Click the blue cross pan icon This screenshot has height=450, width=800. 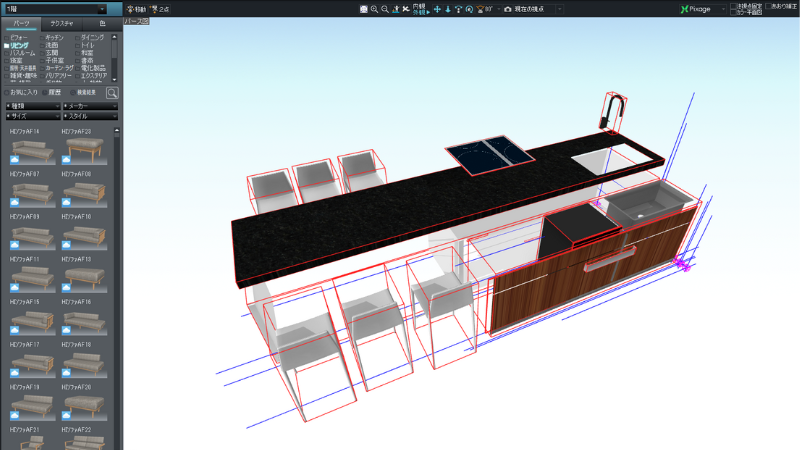(x=436, y=8)
